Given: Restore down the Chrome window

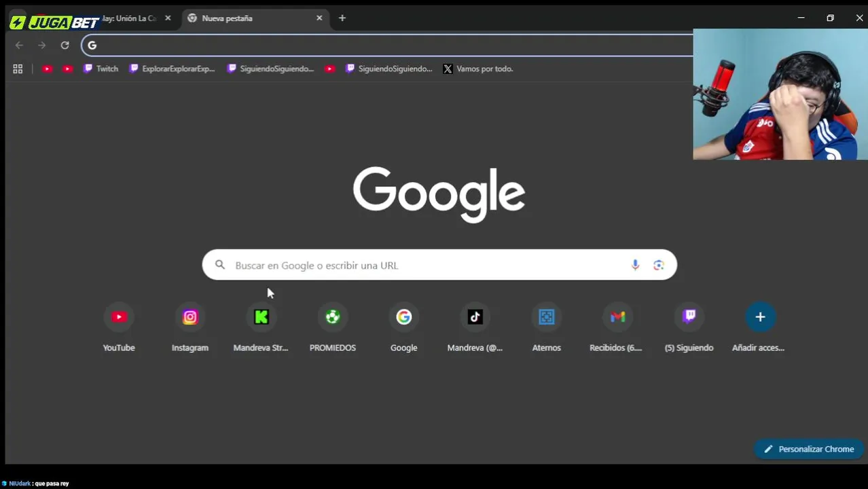Looking at the screenshot, I should [x=830, y=18].
